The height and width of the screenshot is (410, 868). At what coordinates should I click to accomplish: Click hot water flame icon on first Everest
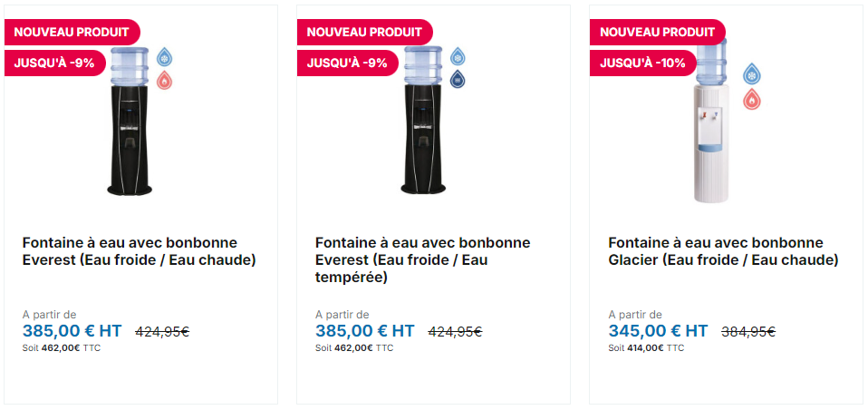tap(164, 81)
